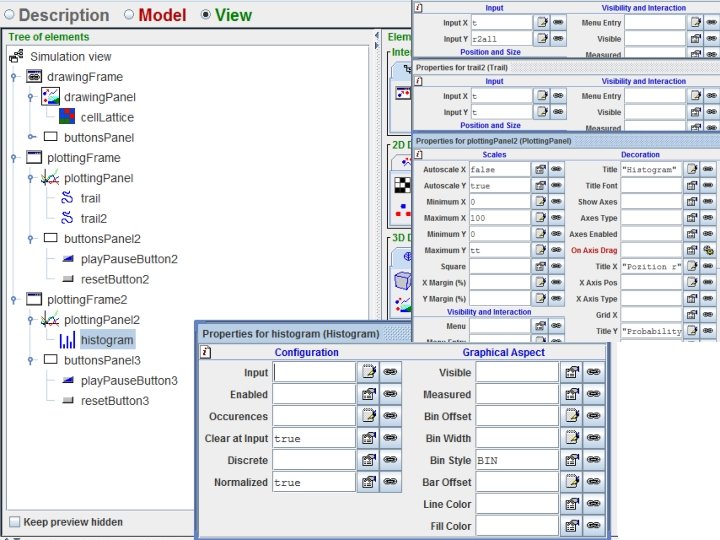Image resolution: width=720 pixels, height=540 pixels.
Task: Select the Simulation view root item
Action: pos(71,56)
